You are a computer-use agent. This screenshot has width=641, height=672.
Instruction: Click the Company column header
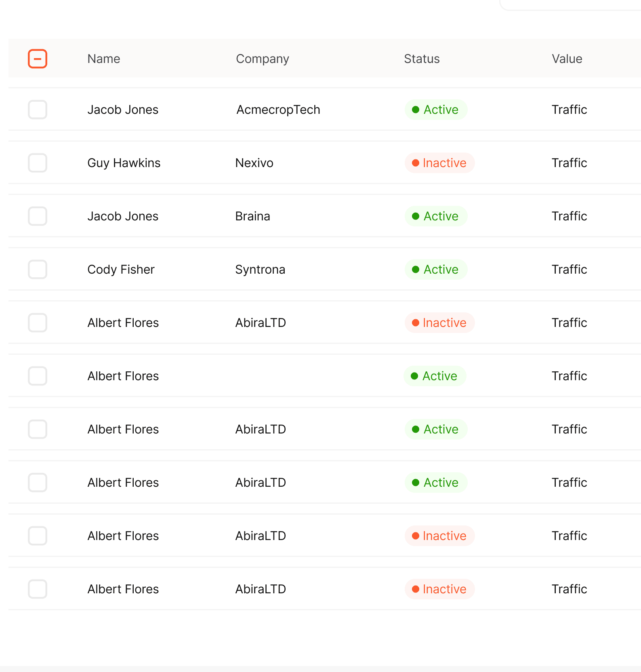pyautogui.click(x=263, y=59)
